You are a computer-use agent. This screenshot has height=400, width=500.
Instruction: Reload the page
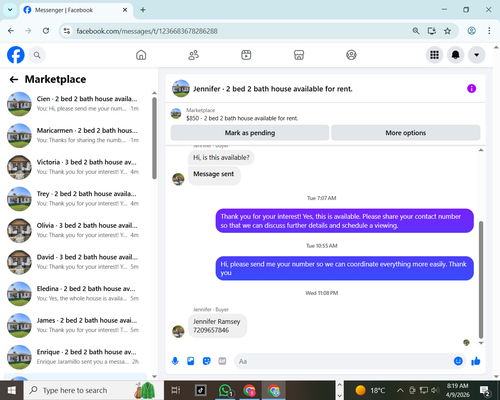tap(46, 31)
